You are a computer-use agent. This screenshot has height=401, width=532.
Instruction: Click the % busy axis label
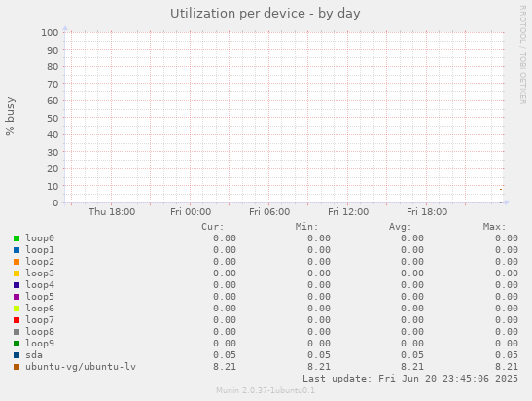click(x=10, y=116)
